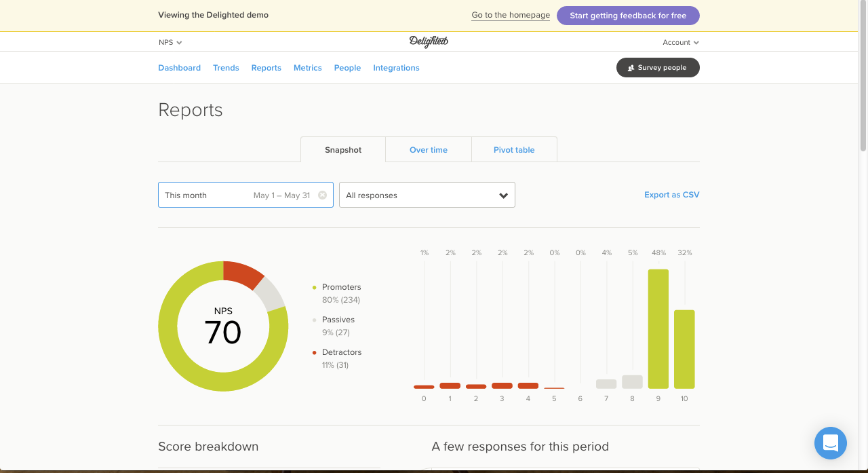The image size is (868, 473).
Task: Click the grey passives segment of donut
Action: coord(271,294)
